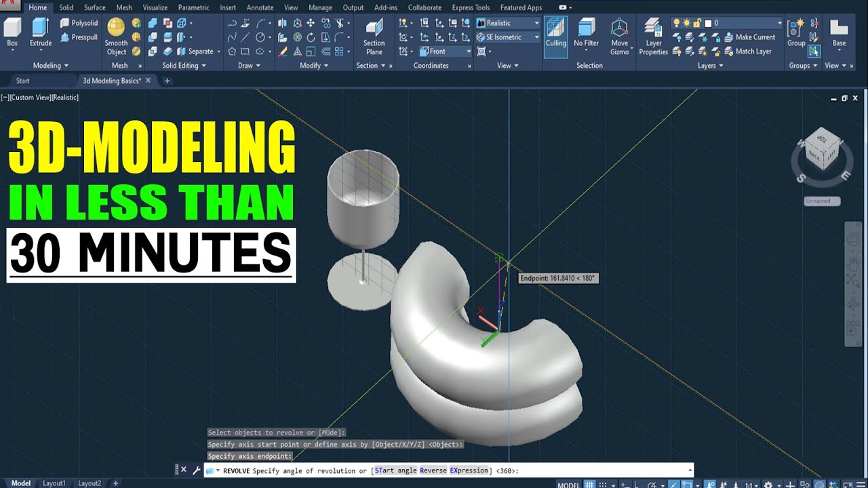
Task: Open the Front UCS dropdown
Action: coord(444,52)
